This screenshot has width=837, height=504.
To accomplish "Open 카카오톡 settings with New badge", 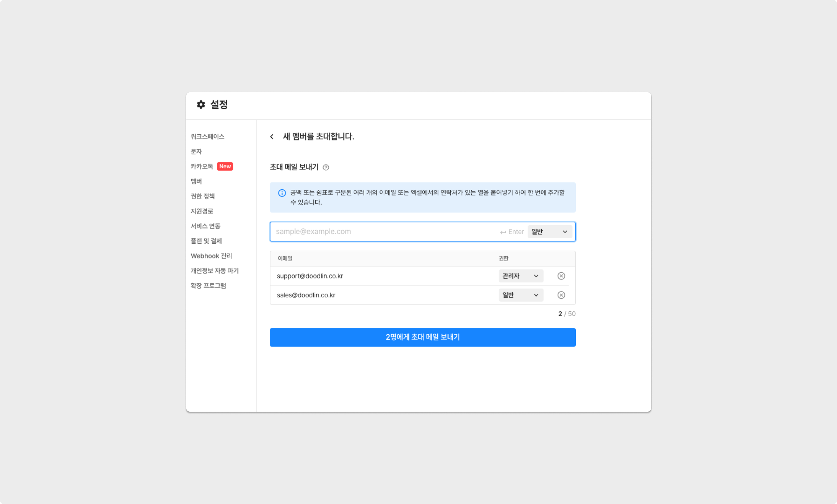I will pos(202,167).
